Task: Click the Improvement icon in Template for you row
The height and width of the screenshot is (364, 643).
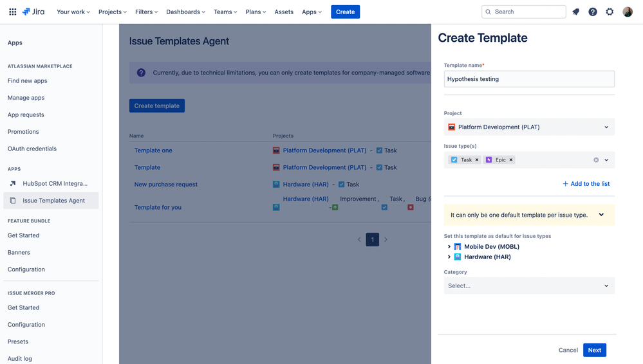Action: (x=335, y=208)
